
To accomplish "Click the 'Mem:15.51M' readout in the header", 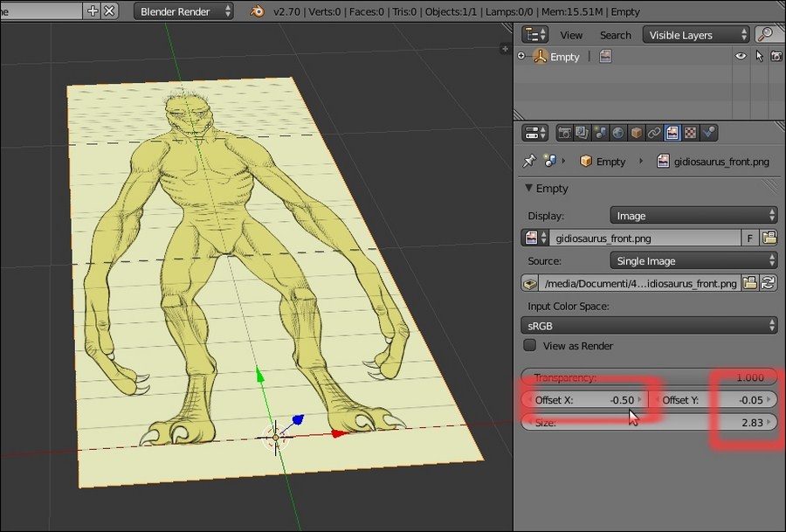I will pyautogui.click(x=578, y=11).
